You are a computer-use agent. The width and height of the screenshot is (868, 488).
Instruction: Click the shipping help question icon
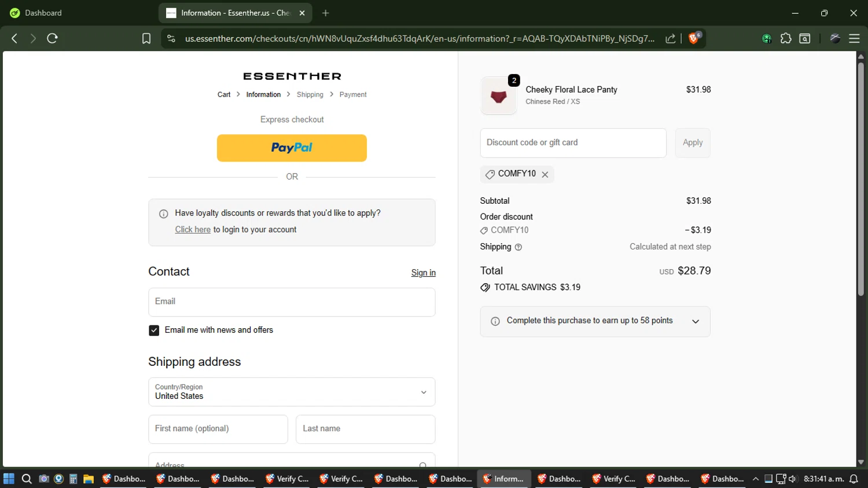[518, 247]
